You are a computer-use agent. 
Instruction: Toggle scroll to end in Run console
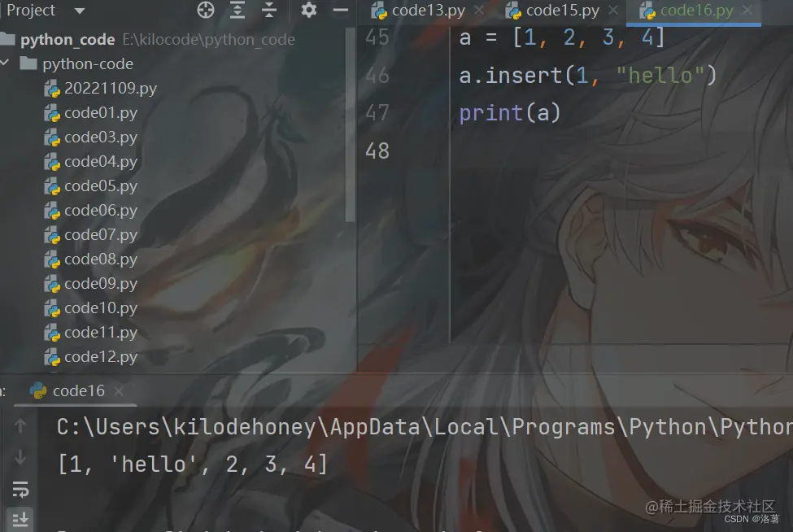(20, 519)
